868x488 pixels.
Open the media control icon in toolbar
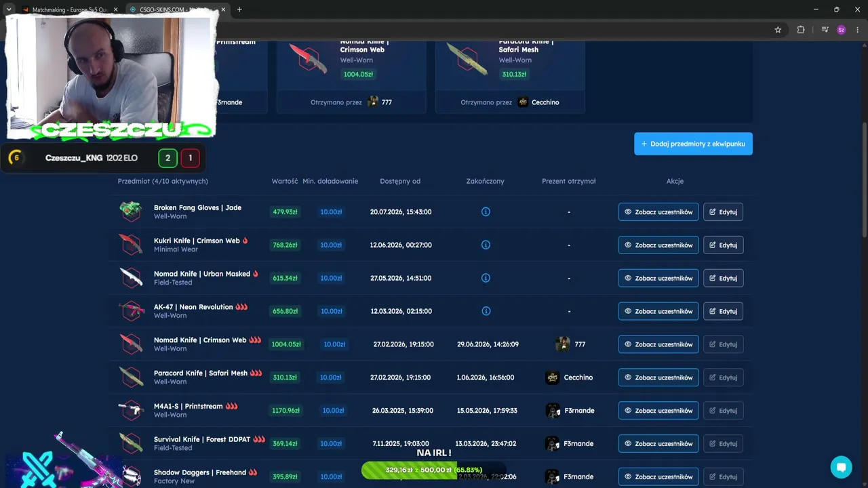[825, 30]
